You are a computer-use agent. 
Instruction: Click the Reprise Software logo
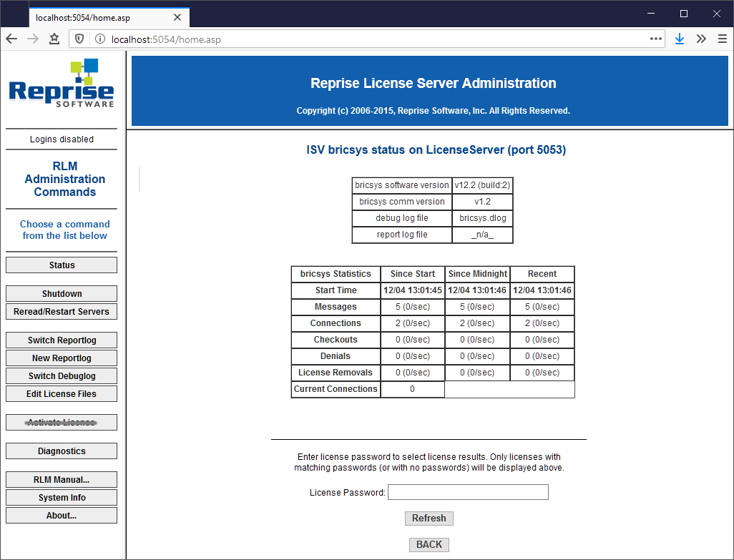tap(62, 84)
